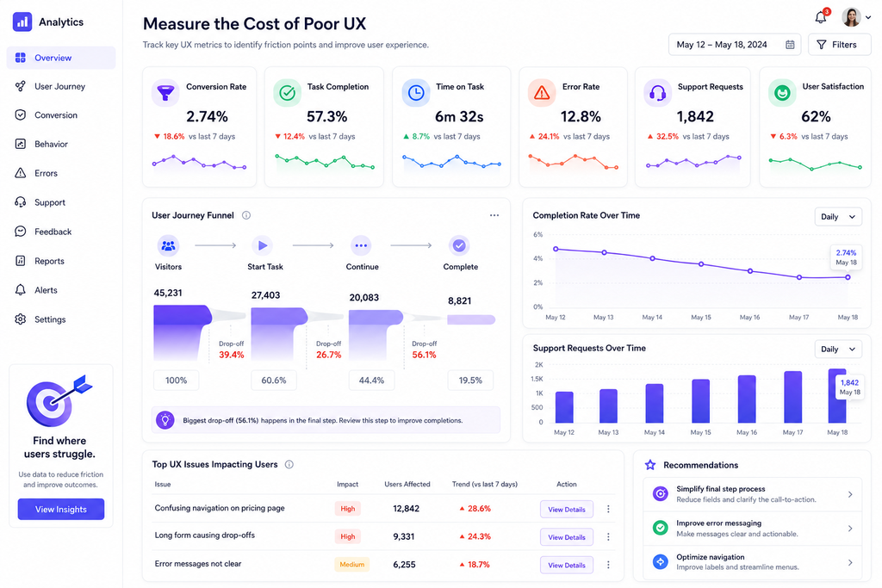Screen dimensions: 882x588
Task: Click the Error Rate warning triangle icon
Action: [x=542, y=93]
